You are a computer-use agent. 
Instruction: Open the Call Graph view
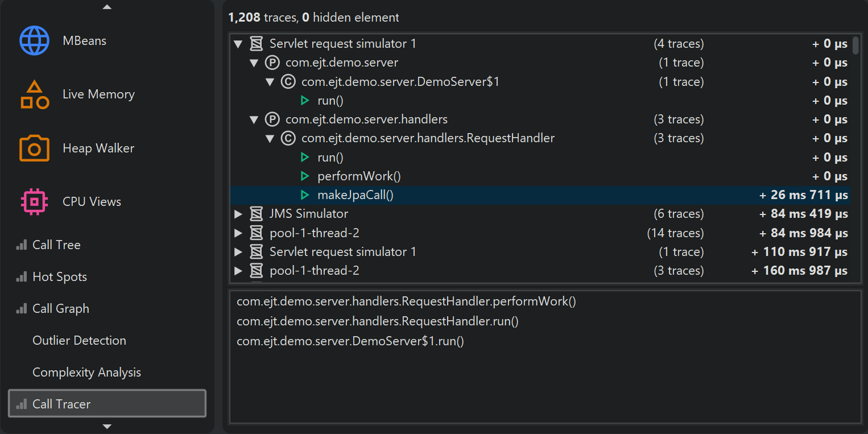tap(61, 309)
